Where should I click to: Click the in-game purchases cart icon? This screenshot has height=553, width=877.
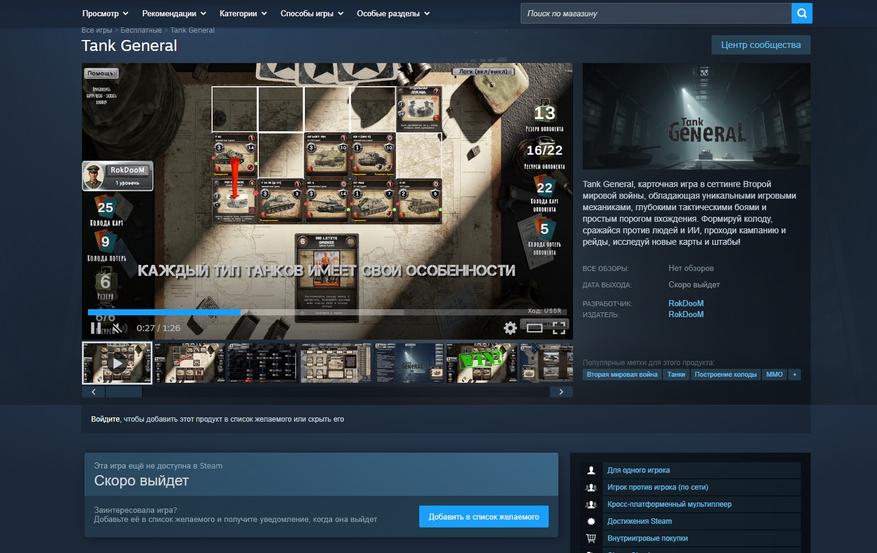point(591,538)
